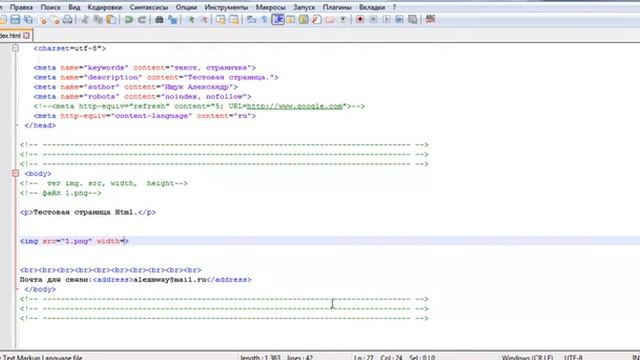The height and width of the screenshot is (360, 640).
Task: Open the Вид menu
Action: pos(74,7)
